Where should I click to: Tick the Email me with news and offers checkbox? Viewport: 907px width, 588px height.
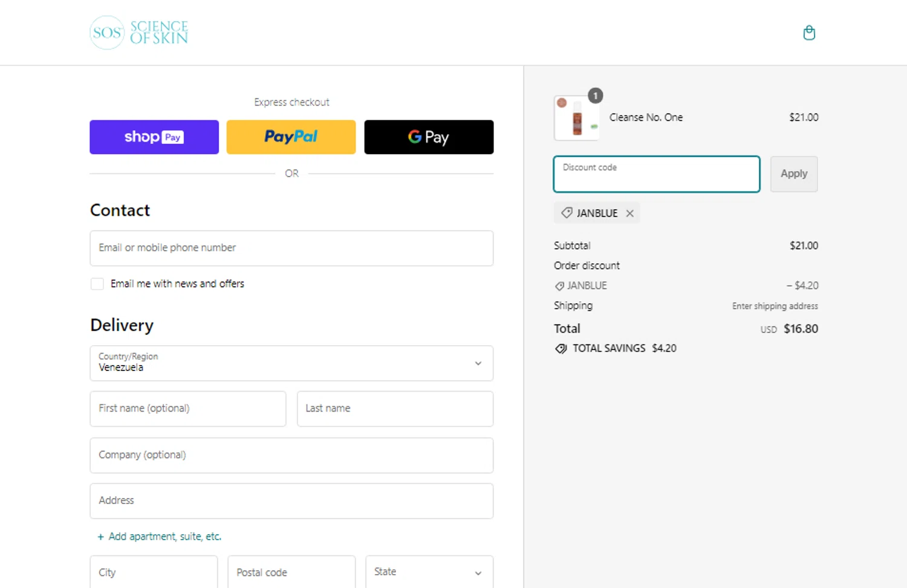click(x=97, y=284)
